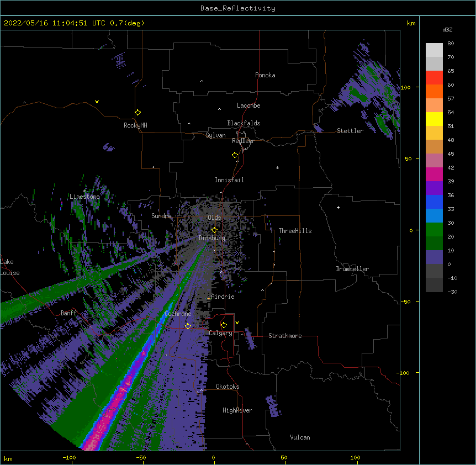The height and width of the screenshot is (465, 476).
Task: Click the blue 33-36 dBZ legend swatch
Action: tap(434, 202)
